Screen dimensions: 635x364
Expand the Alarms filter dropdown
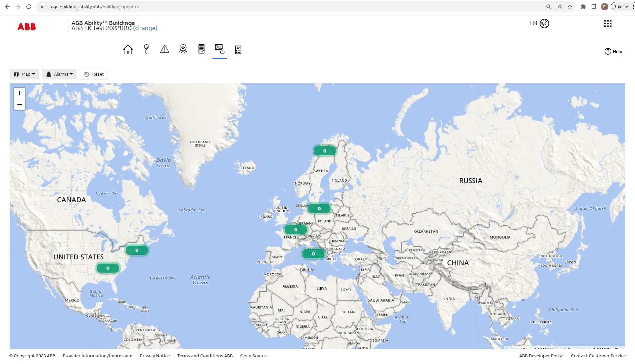click(59, 74)
